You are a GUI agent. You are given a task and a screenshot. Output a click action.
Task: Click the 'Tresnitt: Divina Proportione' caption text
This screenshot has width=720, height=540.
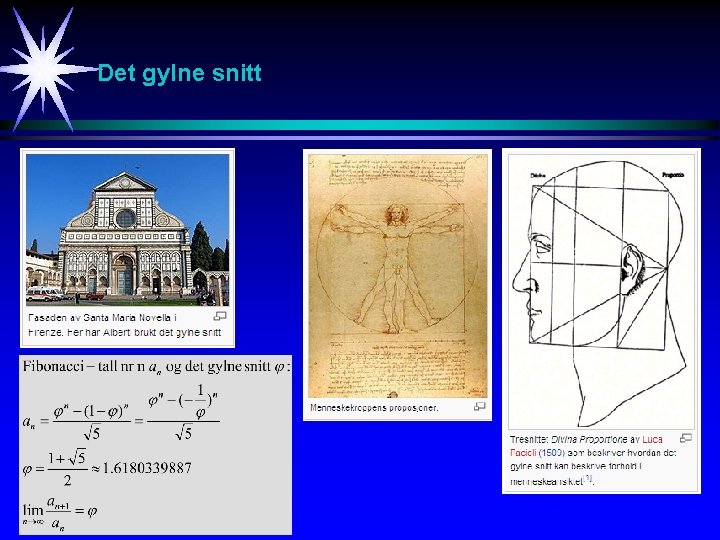[569, 439]
